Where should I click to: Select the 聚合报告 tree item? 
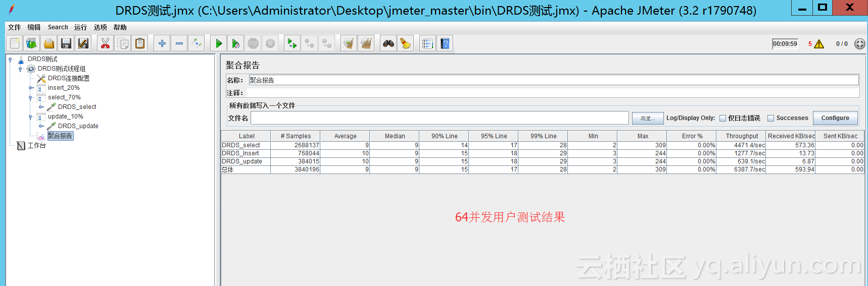click(x=60, y=136)
